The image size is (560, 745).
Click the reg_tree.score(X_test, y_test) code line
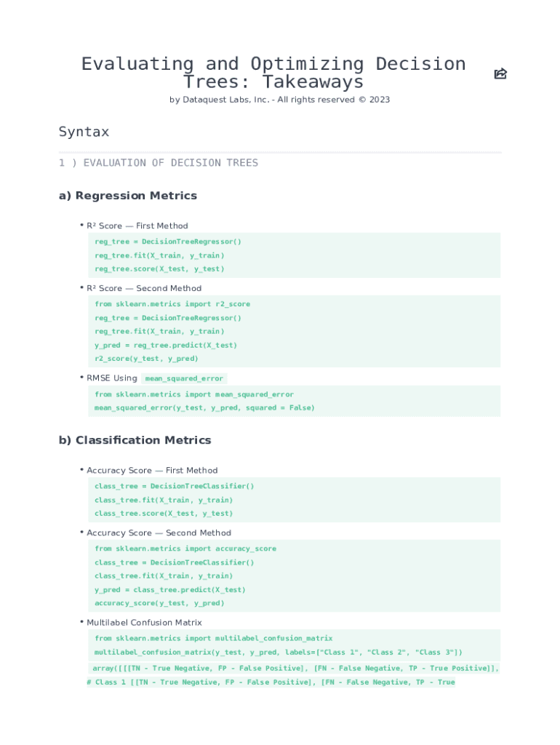click(x=159, y=268)
